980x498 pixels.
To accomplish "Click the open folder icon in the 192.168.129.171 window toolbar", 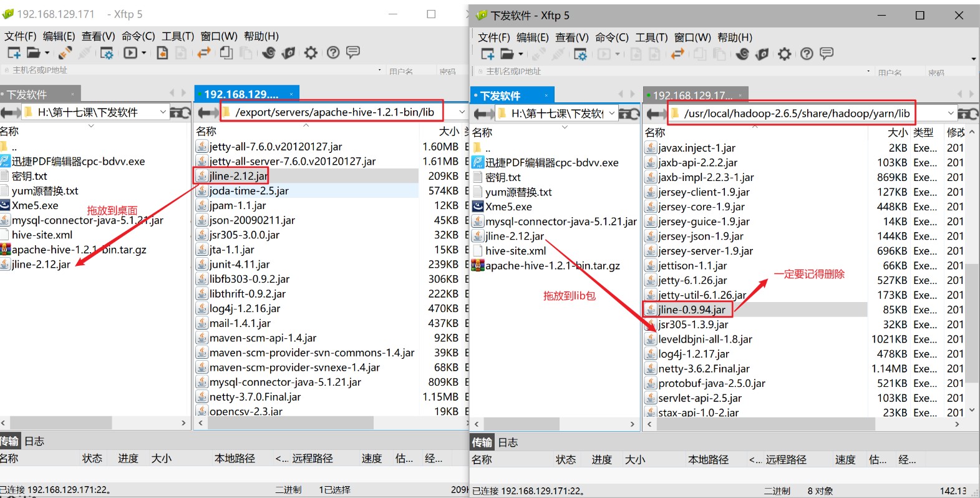I will click(33, 53).
